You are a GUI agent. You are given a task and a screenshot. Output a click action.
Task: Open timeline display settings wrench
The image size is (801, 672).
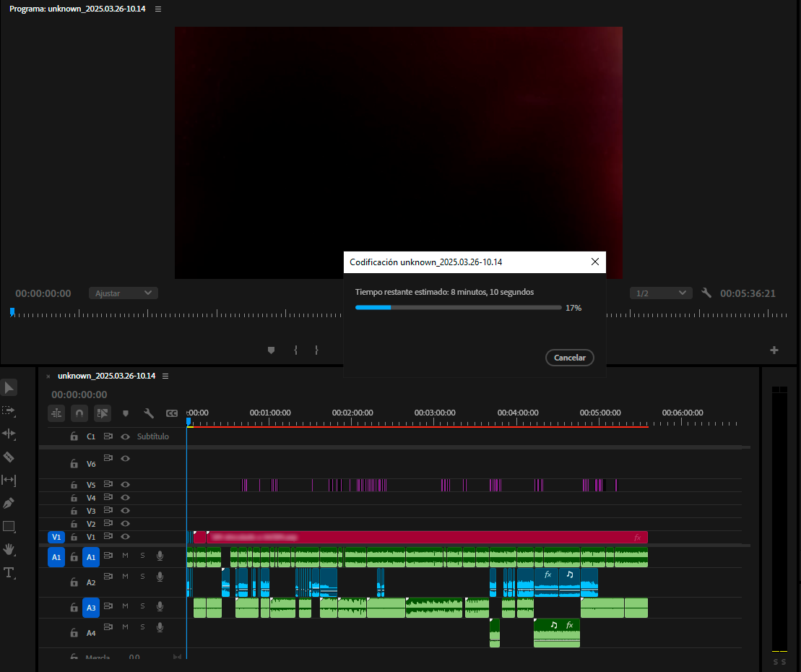[149, 413]
